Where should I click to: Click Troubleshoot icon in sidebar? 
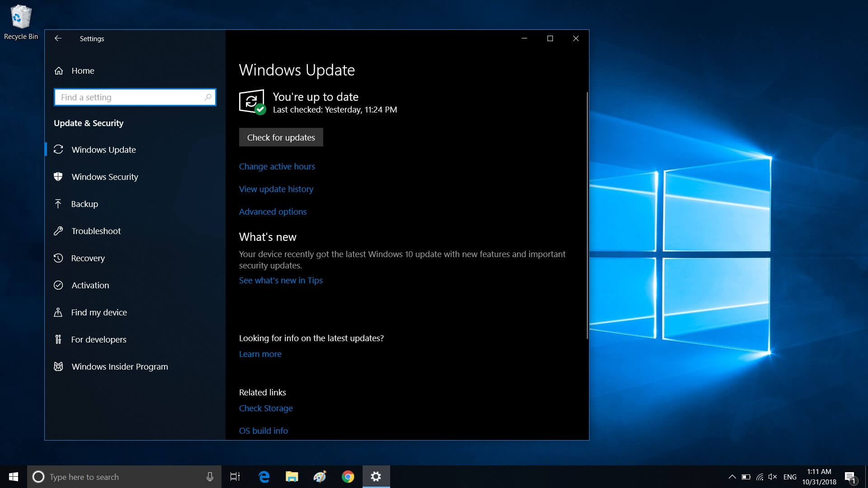coord(58,230)
